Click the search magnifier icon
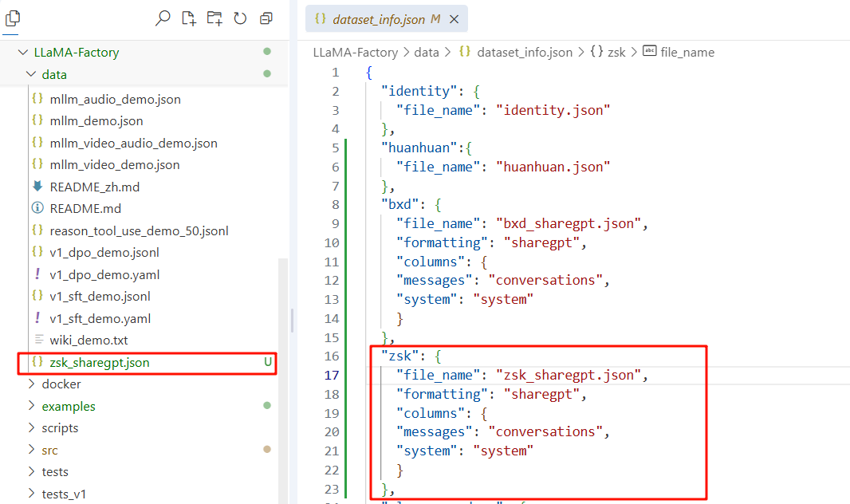Viewport: 850px width, 504px height. [163, 18]
